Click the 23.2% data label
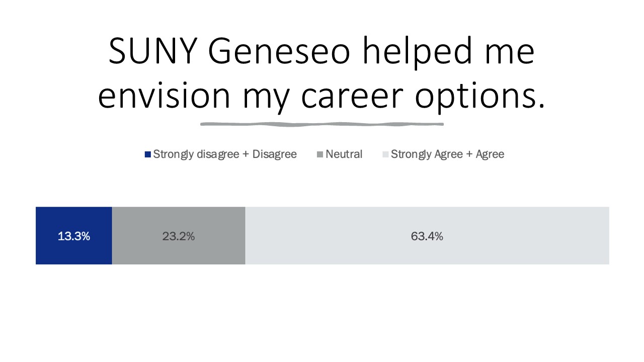The image size is (644, 362). [178, 236]
